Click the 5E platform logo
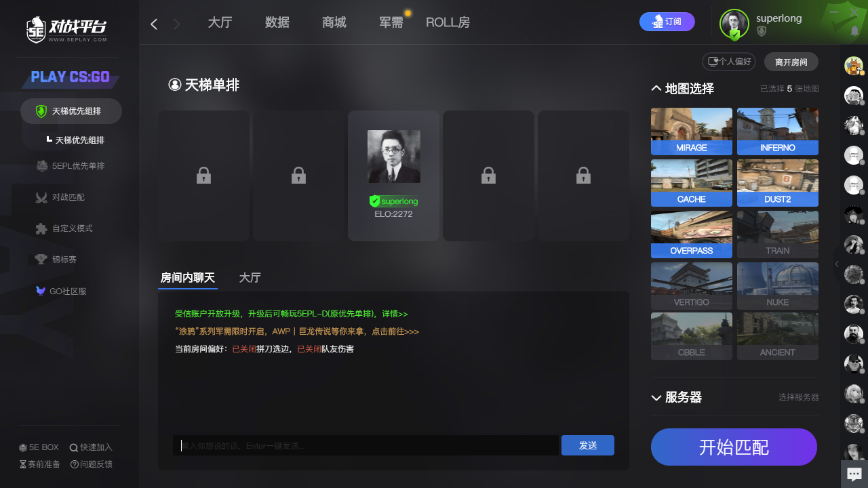 click(66, 29)
